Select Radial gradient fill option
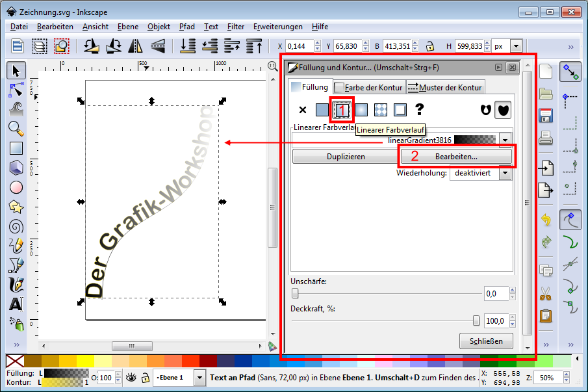 click(361, 110)
